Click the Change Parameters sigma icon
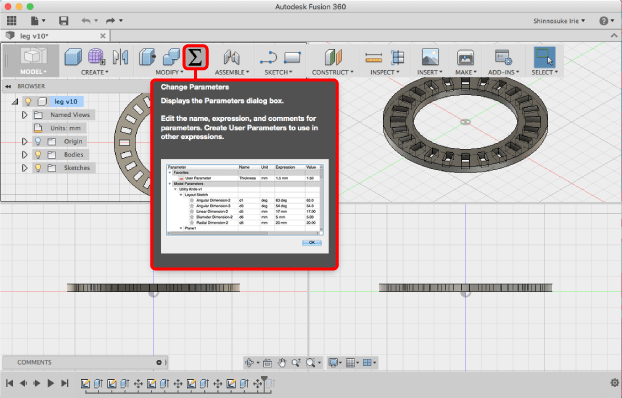622x398 pixels. (x=195, y=58)
